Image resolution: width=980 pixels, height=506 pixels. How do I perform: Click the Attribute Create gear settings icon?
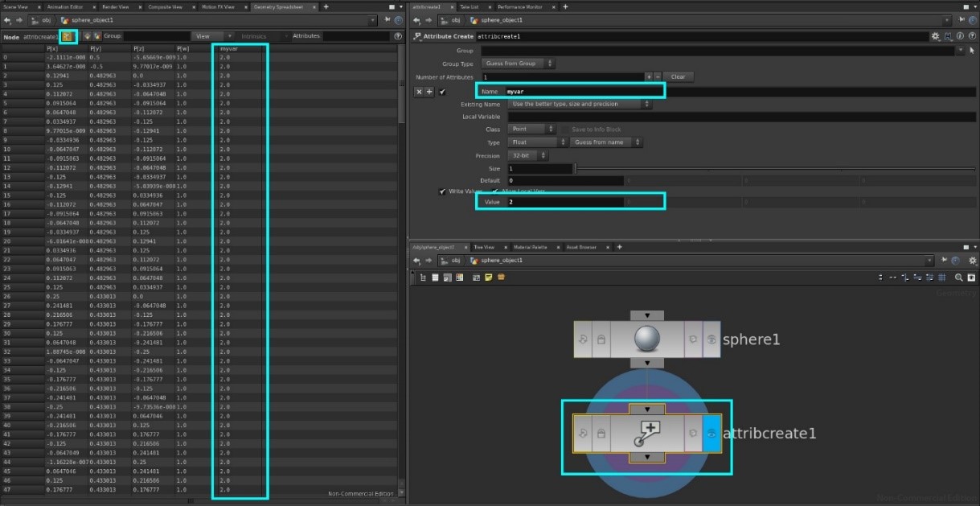click(935, 36)
